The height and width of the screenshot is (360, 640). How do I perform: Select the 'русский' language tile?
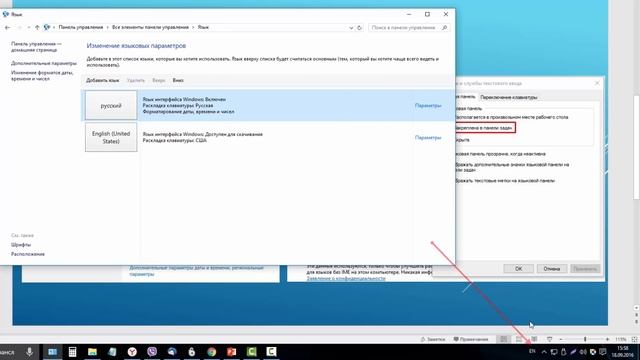coord(111,105)
